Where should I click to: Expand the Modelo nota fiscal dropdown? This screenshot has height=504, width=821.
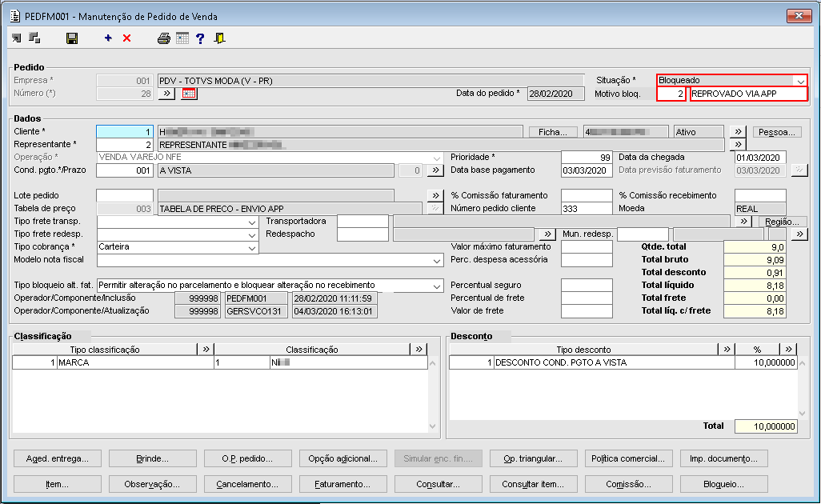click(437, 260)
